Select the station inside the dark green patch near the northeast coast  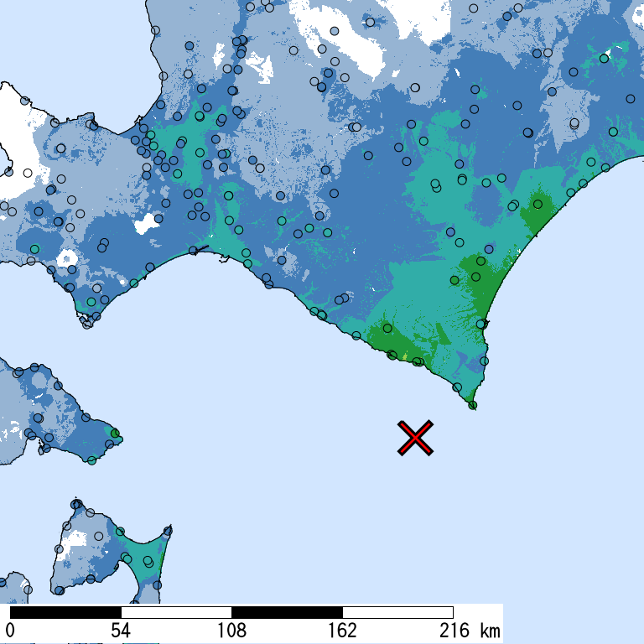click(538, 204)
